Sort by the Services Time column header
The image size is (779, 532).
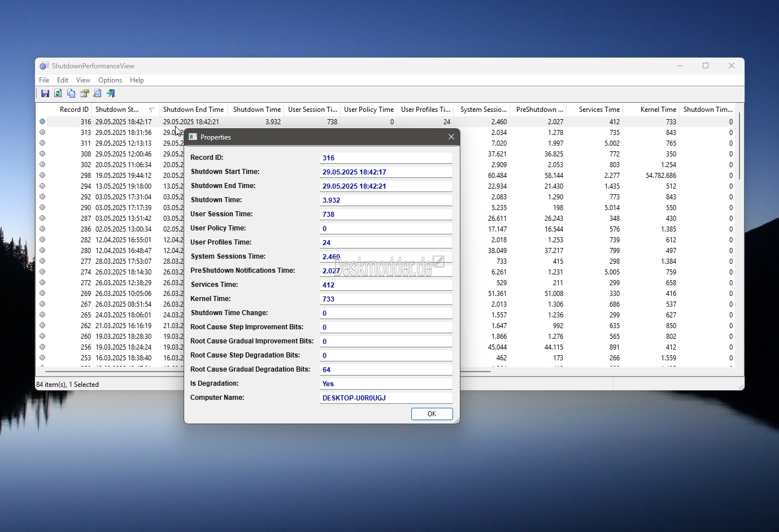(594, 110)
